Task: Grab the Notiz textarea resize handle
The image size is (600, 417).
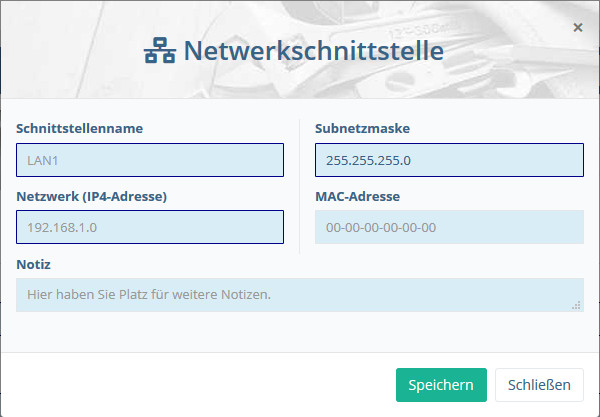Action: (x=576, y=305)
